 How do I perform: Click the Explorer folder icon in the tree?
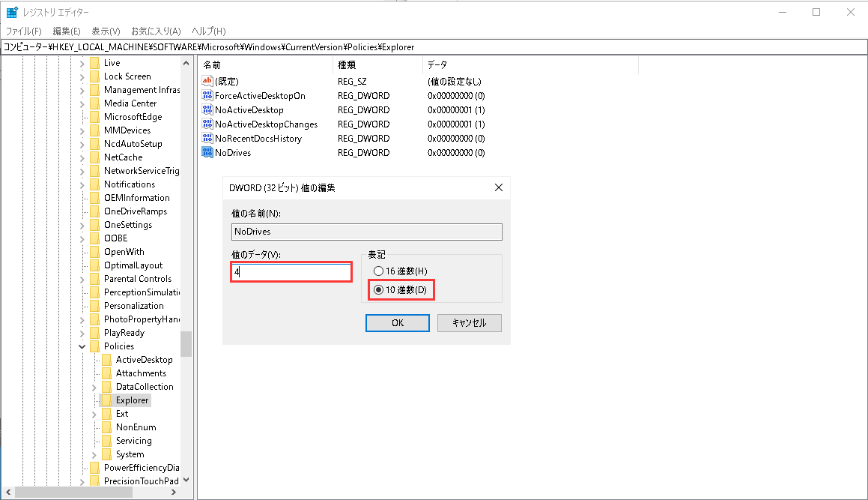(x=106, y=400)
